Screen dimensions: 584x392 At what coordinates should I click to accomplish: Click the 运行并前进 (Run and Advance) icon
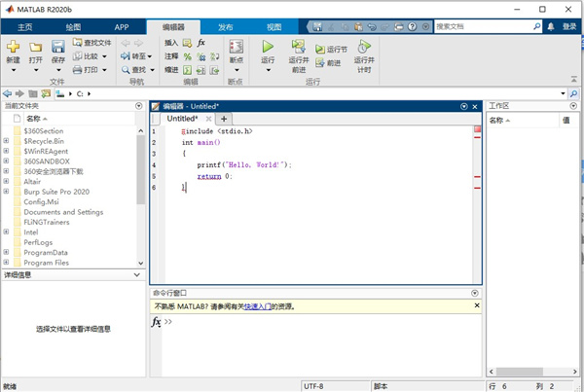(299, 47)
